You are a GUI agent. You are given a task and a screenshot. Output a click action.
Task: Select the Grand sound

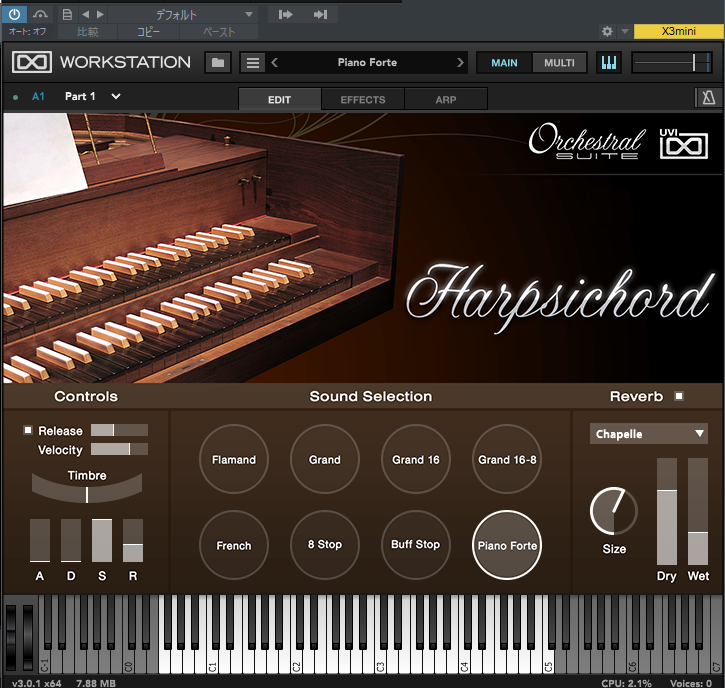(x=325, y=459)
